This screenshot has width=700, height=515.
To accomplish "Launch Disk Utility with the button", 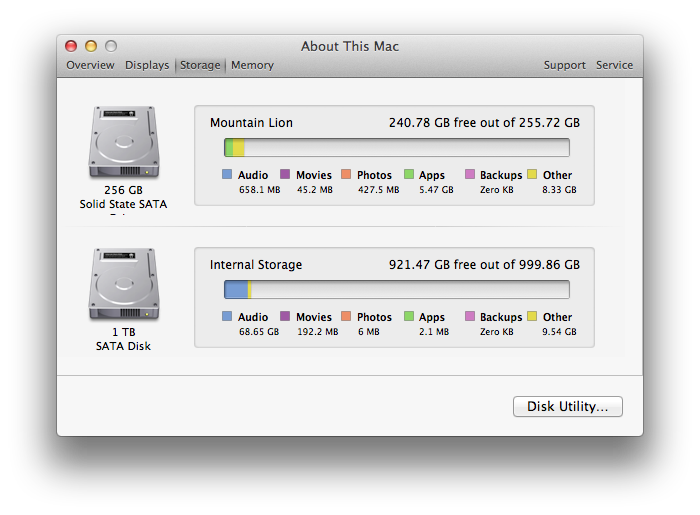I will [x=567, y=407].
